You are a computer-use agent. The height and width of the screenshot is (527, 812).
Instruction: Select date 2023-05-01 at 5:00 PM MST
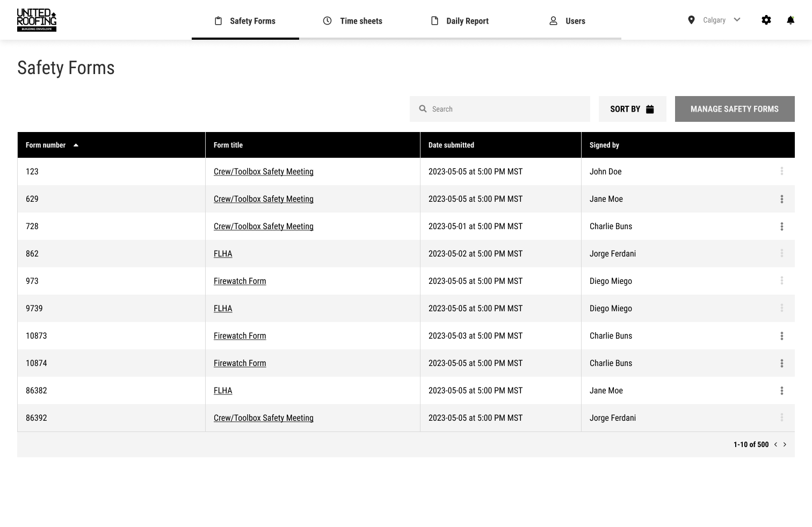coord(475,226)
